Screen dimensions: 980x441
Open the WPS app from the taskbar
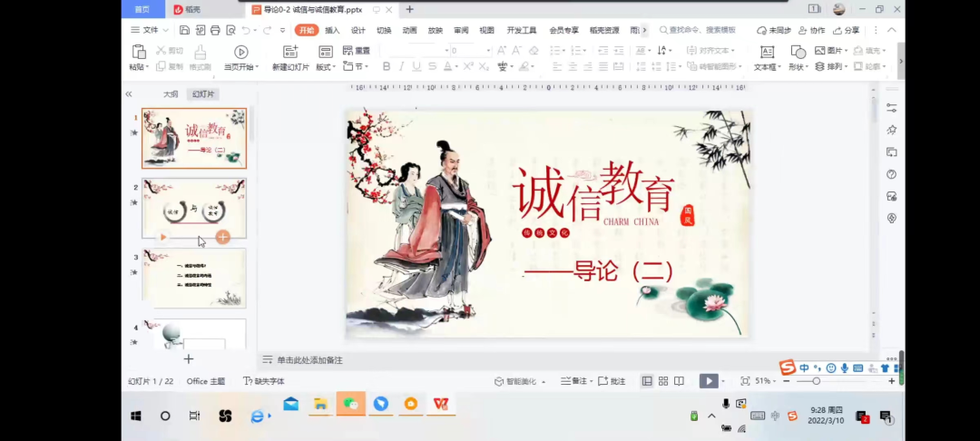(x=440, y=404)
